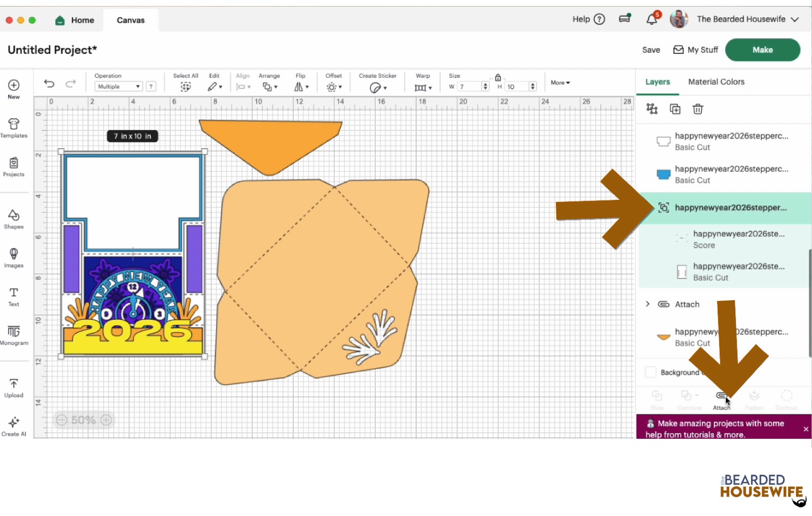This screenshot has width=812, height=516.
Task: Open the More toolbar dropdown
Action: [560, 83]
